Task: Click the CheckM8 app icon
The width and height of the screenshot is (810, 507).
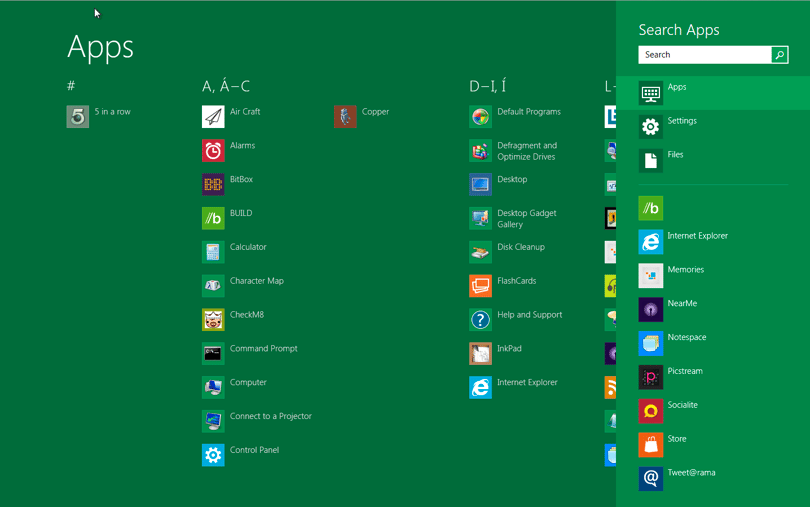Action: (x=213, y=319)
